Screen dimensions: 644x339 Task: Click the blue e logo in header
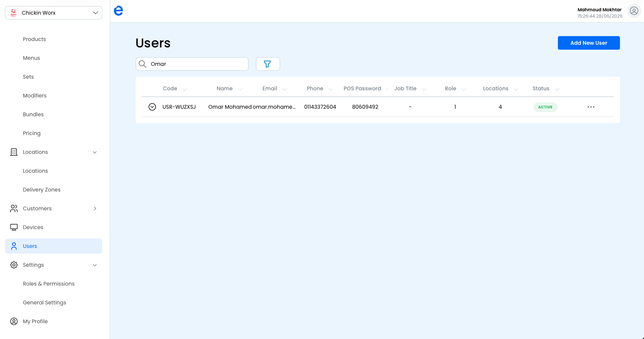118,11
